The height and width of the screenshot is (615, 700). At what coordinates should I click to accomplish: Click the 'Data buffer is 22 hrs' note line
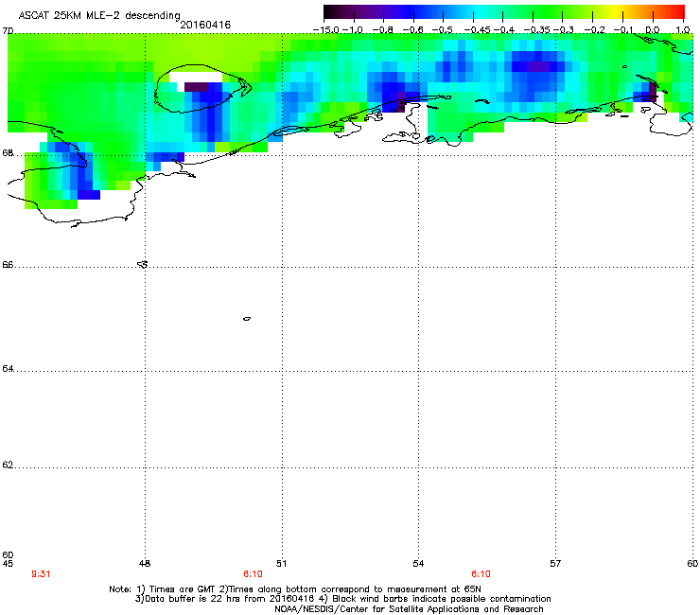342,599
